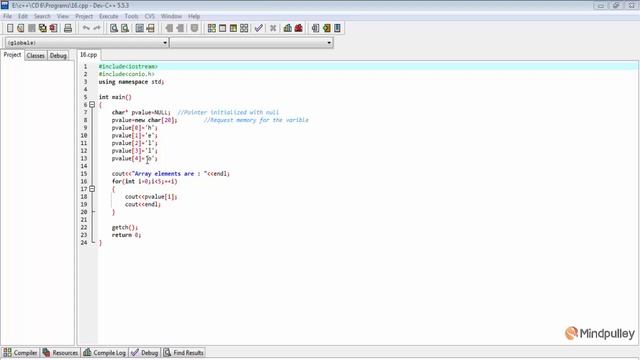This screenshot has width=640, height=360.
Task: Click the Find (magnifier) toolbar icon
Action: click(114, 28)
